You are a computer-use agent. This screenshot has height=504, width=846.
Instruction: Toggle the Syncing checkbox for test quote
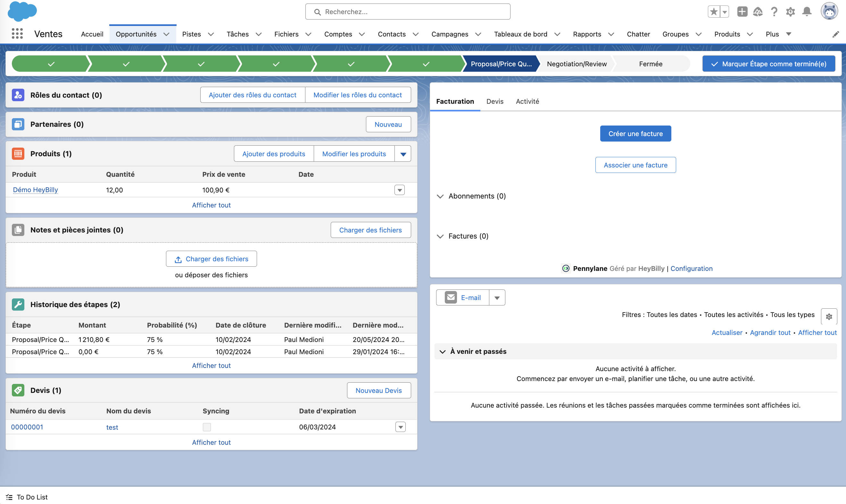point(207,427)
